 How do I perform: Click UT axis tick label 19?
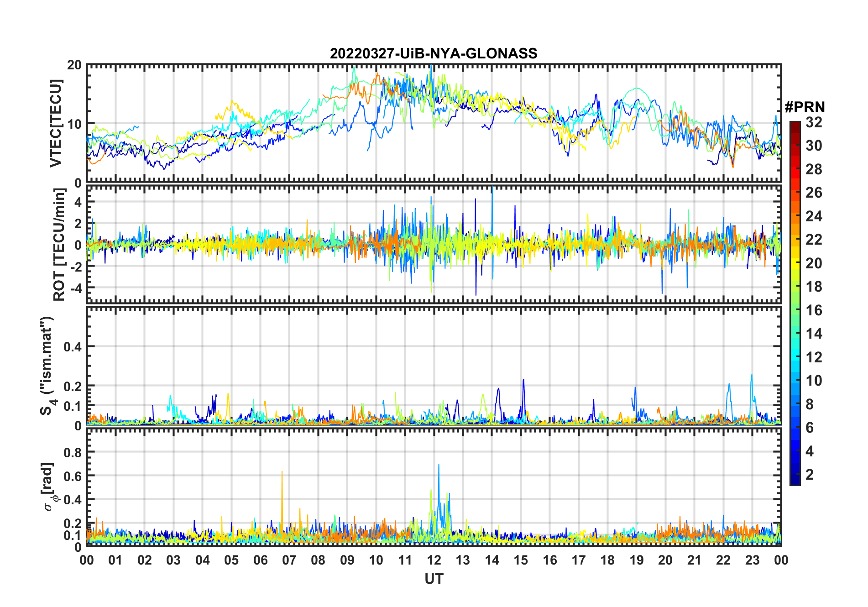pos(637,560)
